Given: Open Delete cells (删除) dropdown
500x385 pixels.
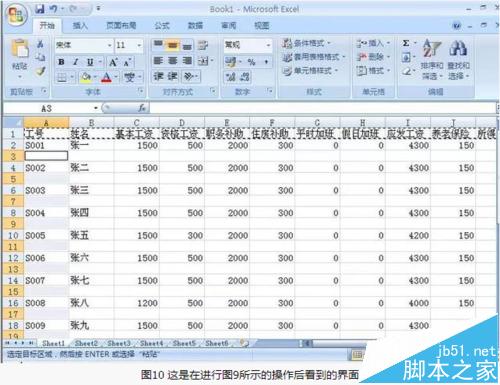Looking at the screenshot, I should pos(373,57).
